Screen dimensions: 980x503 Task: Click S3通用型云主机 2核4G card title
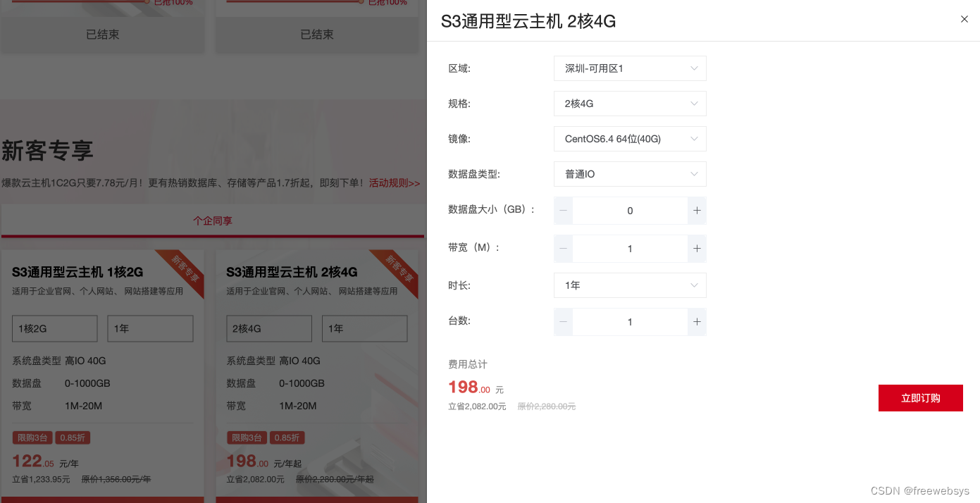click(x=292, y=272)
